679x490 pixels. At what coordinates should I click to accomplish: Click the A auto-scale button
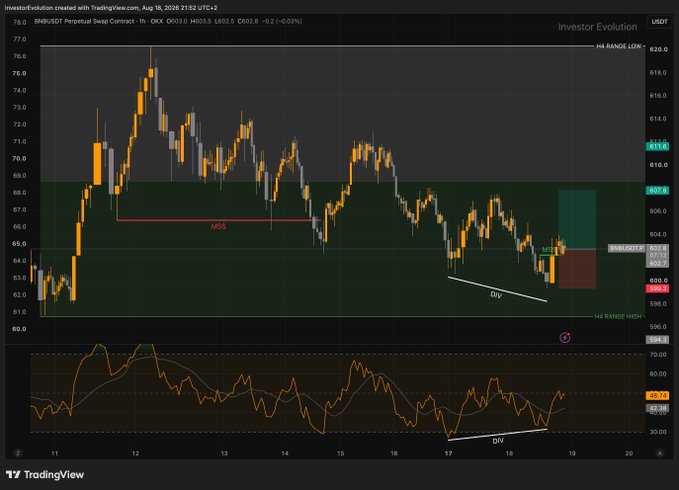(660, 453)
